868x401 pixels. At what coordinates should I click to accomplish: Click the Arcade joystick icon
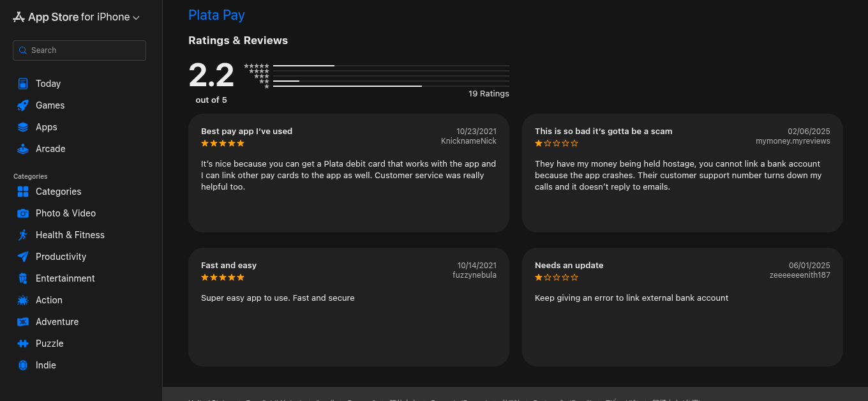(23, 149)
